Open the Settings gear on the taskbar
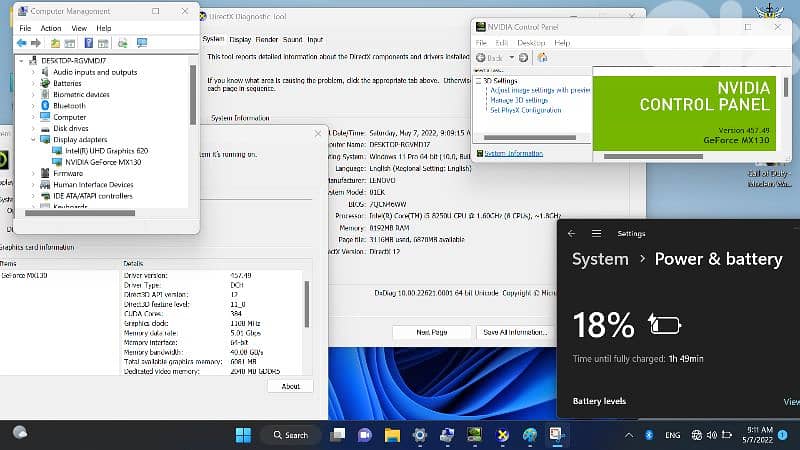The width and height of the screenshot is (800, 450). pyautogui.click(x=420, y=435)
